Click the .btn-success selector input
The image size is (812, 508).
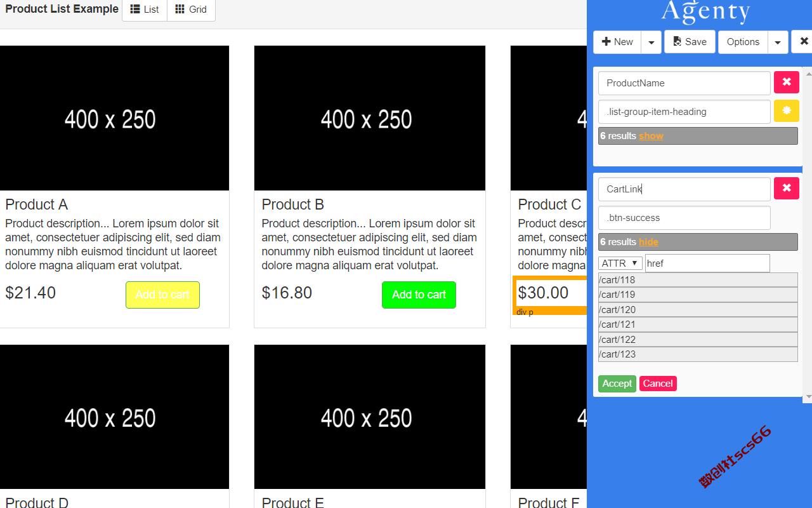click(684, 218)
